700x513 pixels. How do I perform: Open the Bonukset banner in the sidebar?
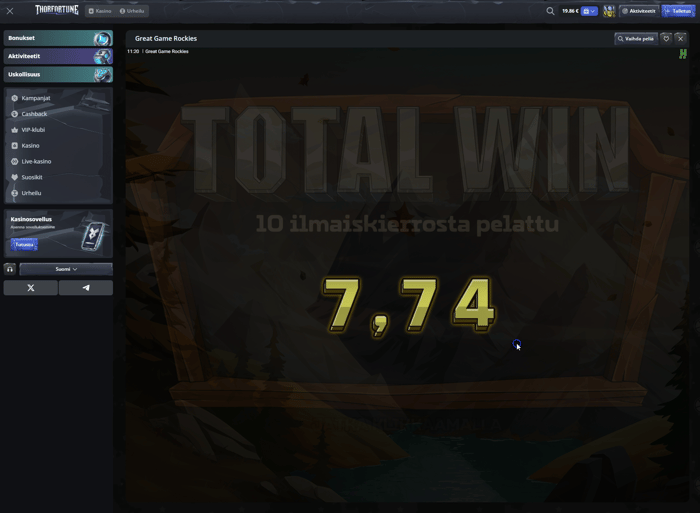pos(58,38)
